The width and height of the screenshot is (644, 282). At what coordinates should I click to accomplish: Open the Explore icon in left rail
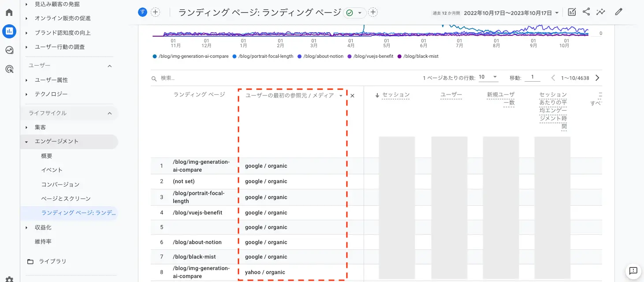(x=9, y=50)
